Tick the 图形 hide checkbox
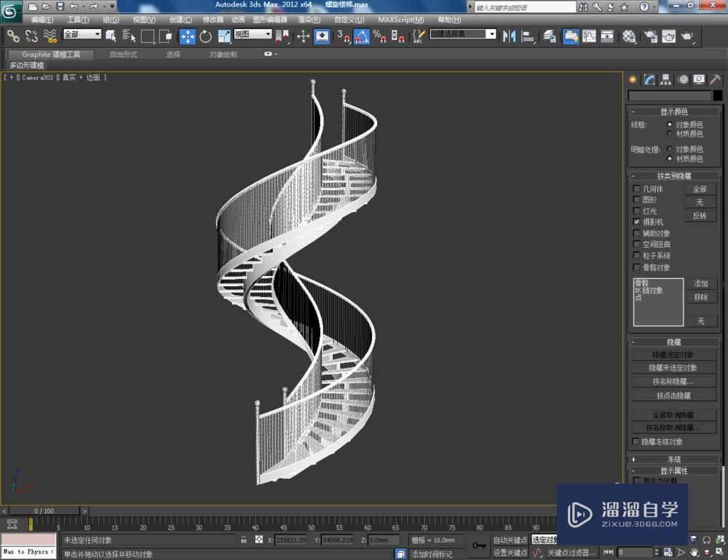 [636, 200]
